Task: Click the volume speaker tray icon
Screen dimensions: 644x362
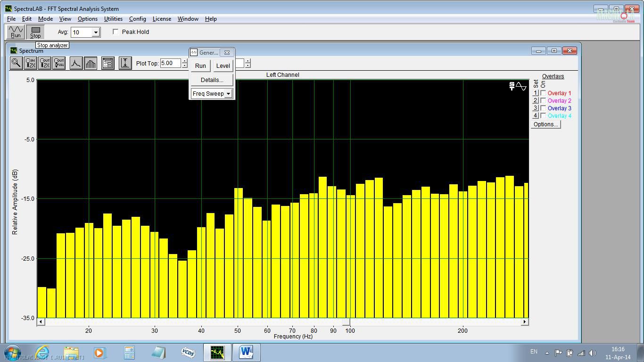Action: point(593,353)
